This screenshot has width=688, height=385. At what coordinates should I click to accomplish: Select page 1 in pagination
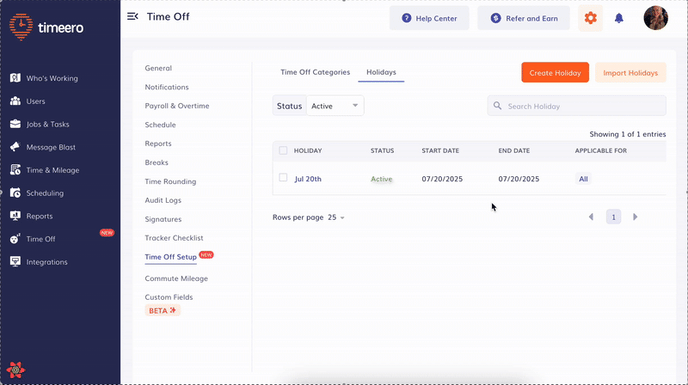[x=613, y=217]
